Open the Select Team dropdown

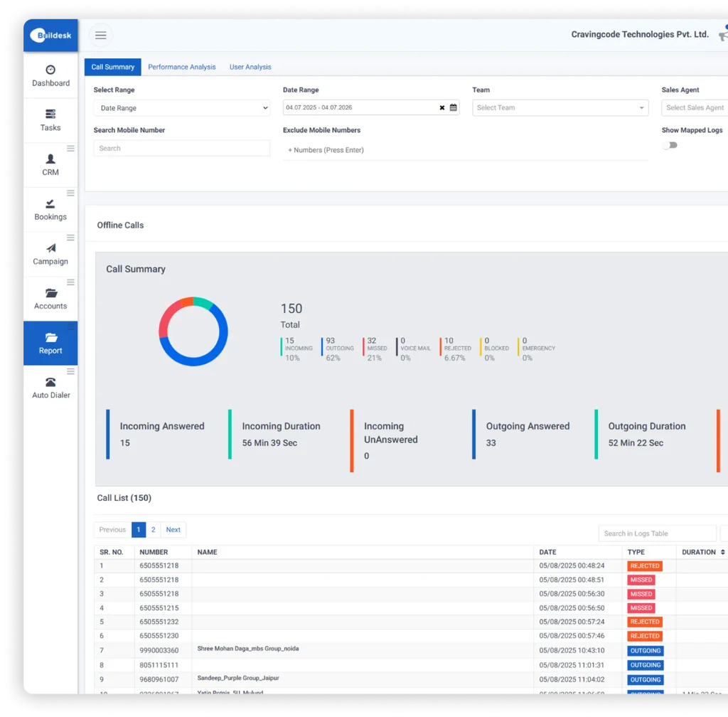pos(560,107)
